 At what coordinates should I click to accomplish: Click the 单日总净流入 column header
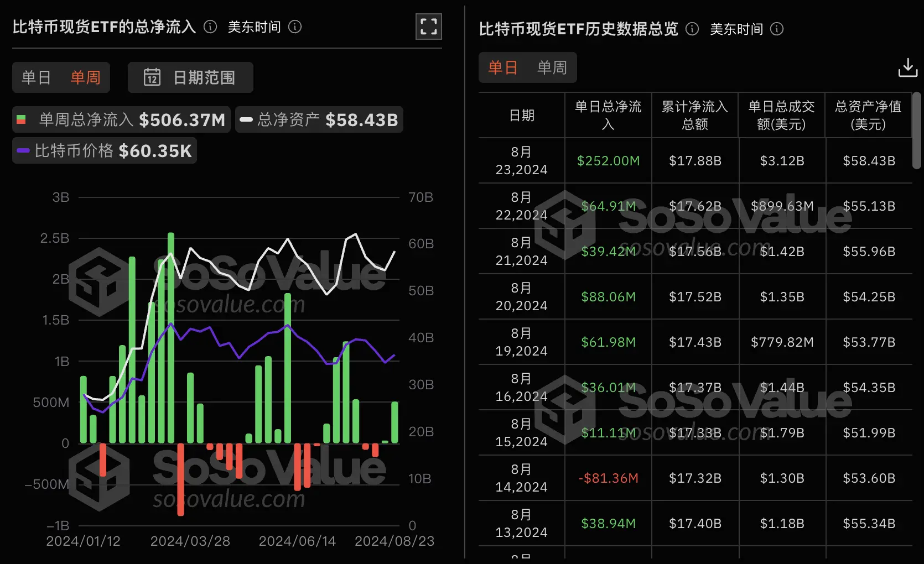pyautogui.click(x=608, y=114)
